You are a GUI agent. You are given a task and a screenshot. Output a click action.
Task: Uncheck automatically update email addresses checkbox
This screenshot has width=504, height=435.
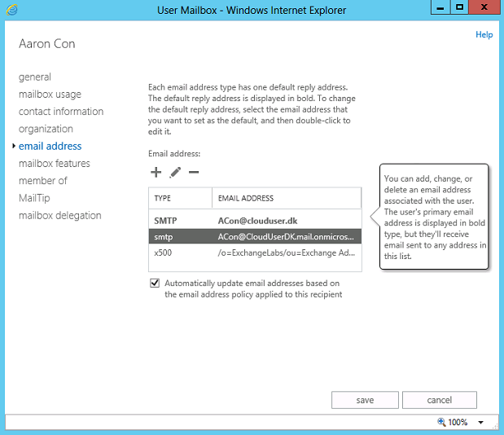(x=155, y=283)
